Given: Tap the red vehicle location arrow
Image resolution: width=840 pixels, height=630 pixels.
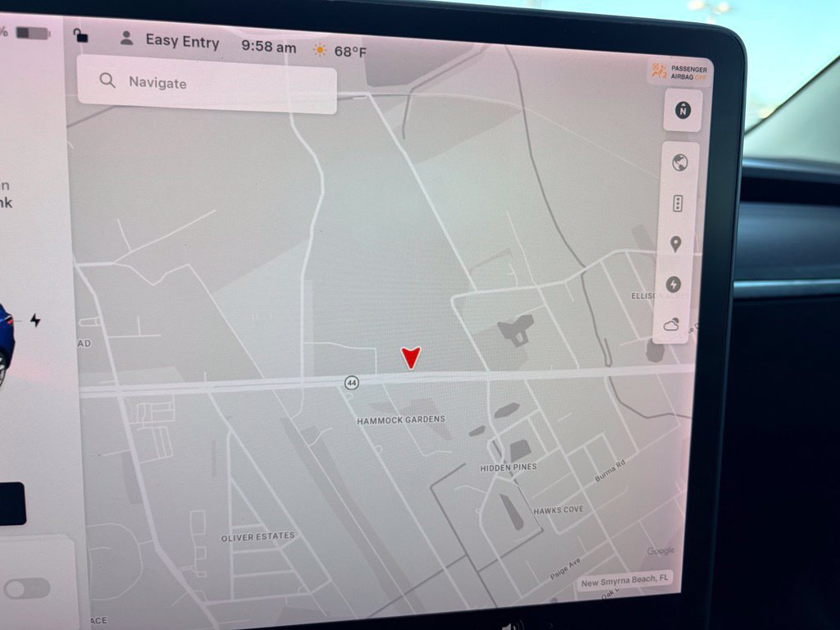Looking at the screenshot, I should (x=411, y=358).
